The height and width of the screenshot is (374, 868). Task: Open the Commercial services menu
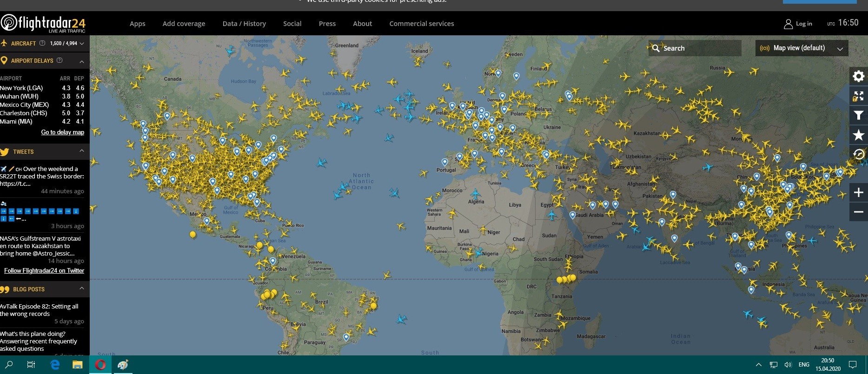[x=421, y=24]
